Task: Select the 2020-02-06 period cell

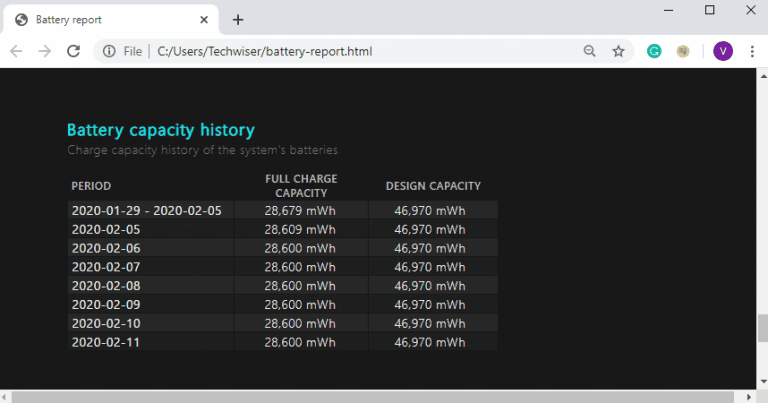Action: (150, 248)
